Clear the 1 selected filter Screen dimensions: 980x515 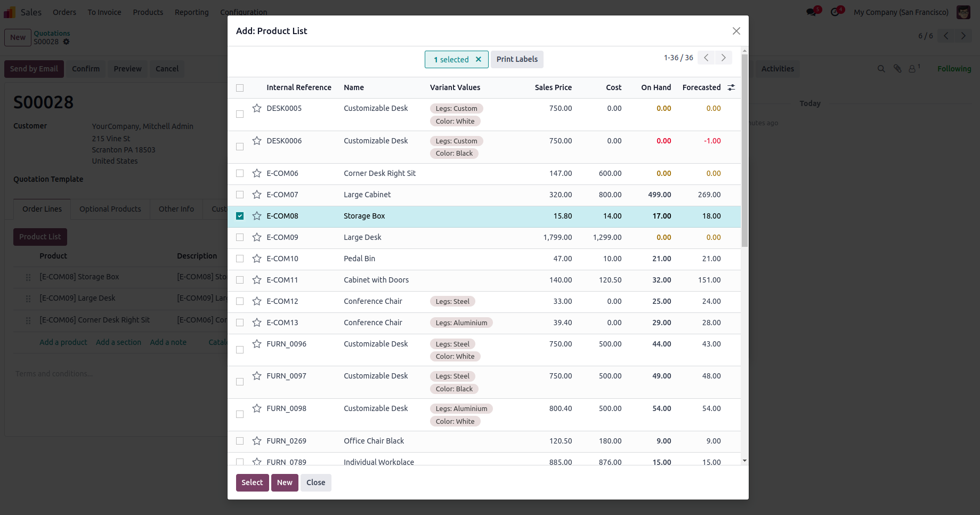[x=479, y=60]
